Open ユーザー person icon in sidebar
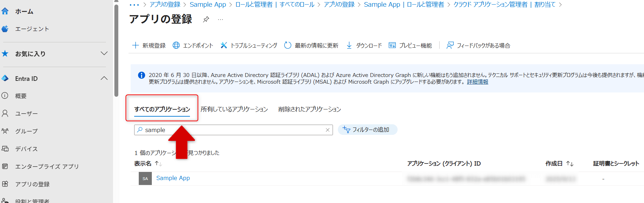The width and height of the screenshot is (644, 203). point(5,113)
